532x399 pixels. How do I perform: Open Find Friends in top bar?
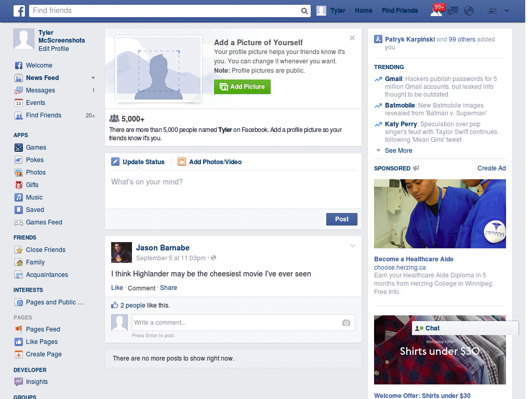tap(400, 11)
